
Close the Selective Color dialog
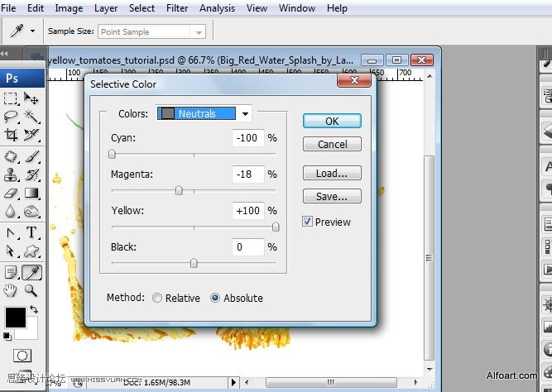[x=354, y=80]
